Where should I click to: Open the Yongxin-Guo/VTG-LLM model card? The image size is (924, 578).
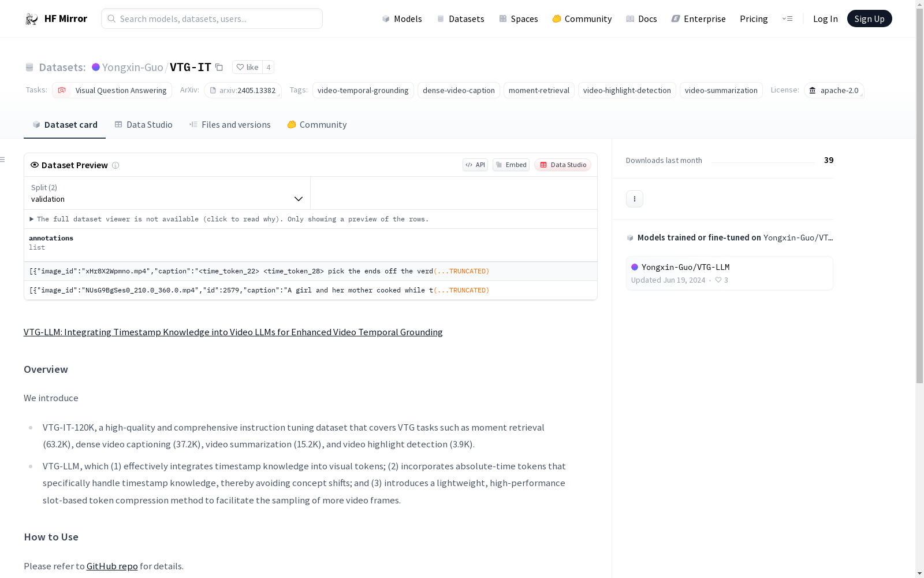pos(729,273)
